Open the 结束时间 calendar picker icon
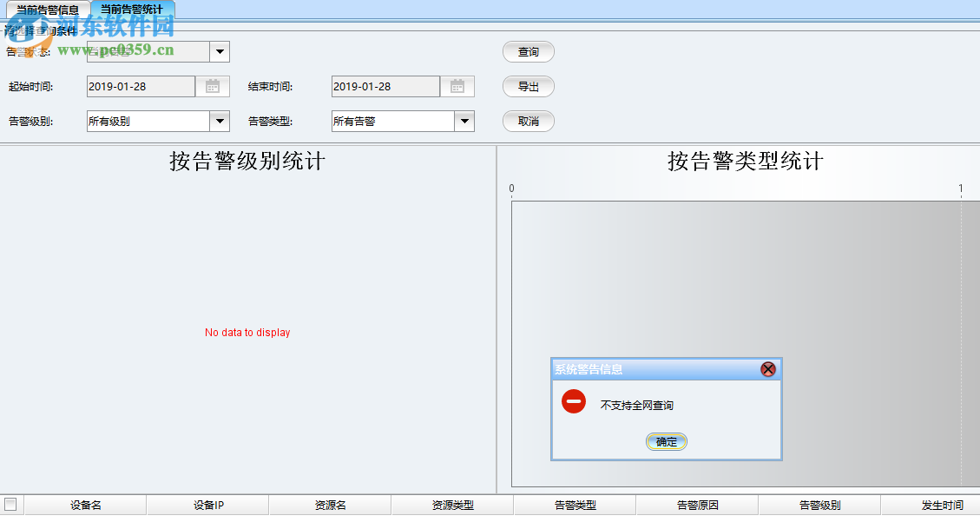980x529 pixels. [457, 86]
